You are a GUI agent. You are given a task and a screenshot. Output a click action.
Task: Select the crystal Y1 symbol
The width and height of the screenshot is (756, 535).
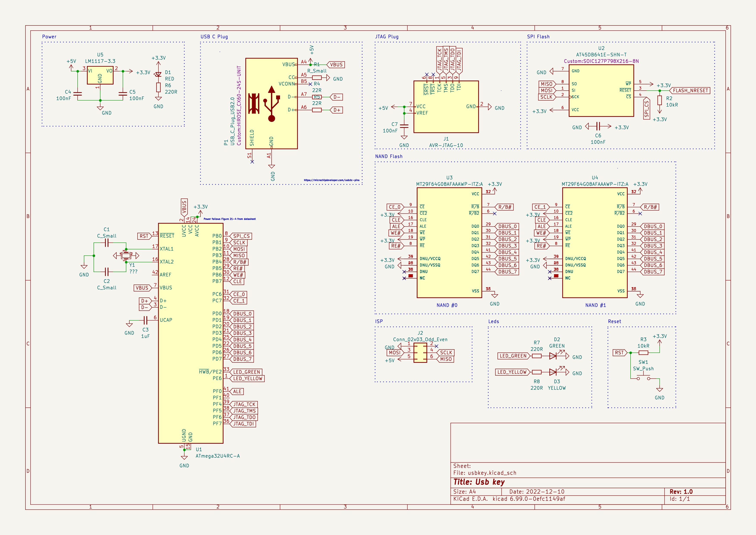(x=126, y=255)
